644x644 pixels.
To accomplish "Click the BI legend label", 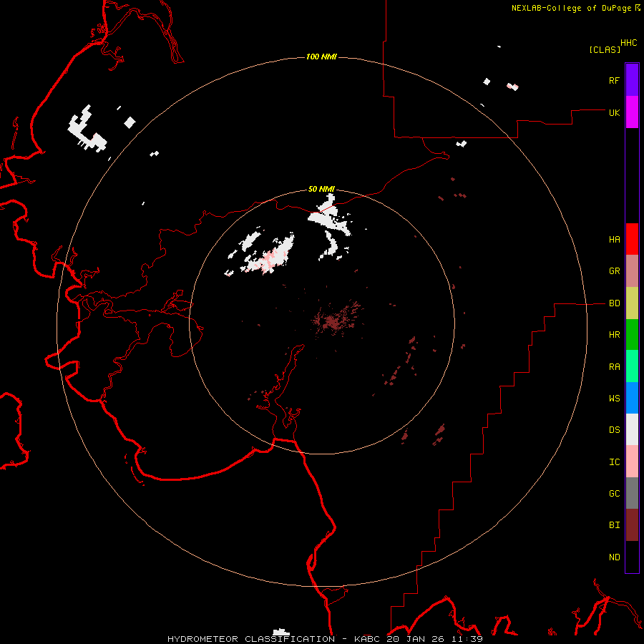I will tap(614, 525).
